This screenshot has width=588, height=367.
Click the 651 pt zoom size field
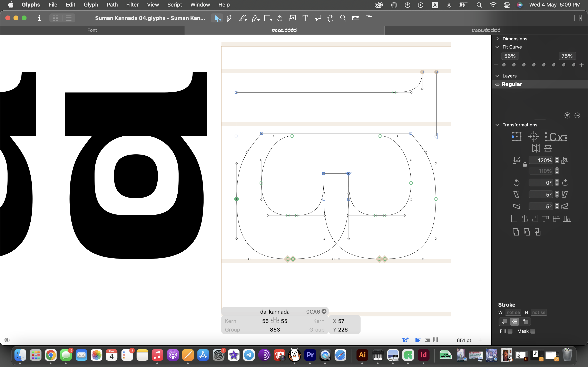click(x=464, y=340)
